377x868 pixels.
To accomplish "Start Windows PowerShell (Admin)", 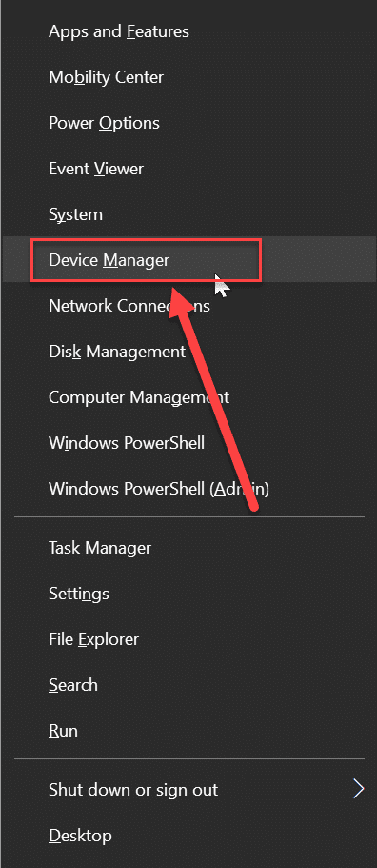I will click(188, 488).
